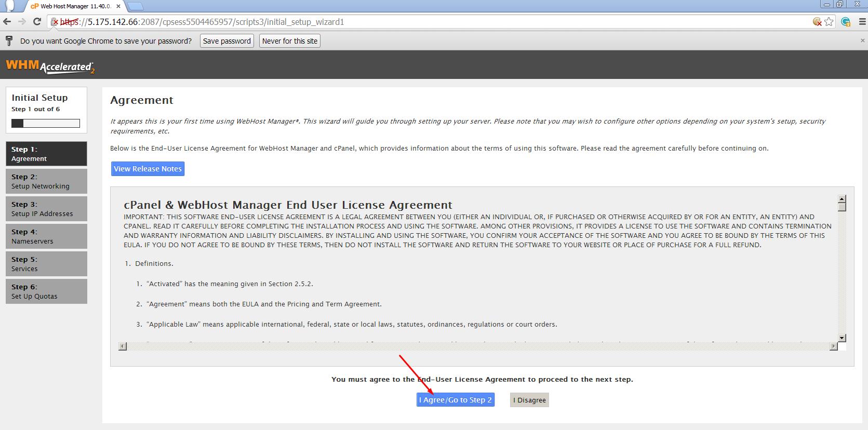Screen dimensions: 868x430
Task: Open the green extension icon beside the star
Action: 846,22
